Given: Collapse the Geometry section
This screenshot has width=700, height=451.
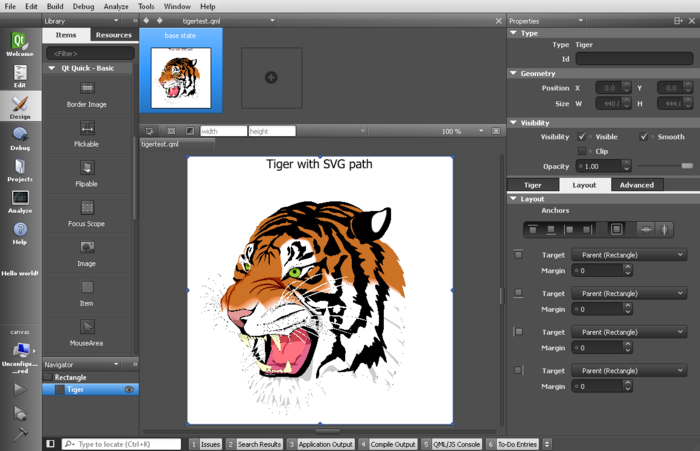Looking at the screenshot, I should (514, 73).
